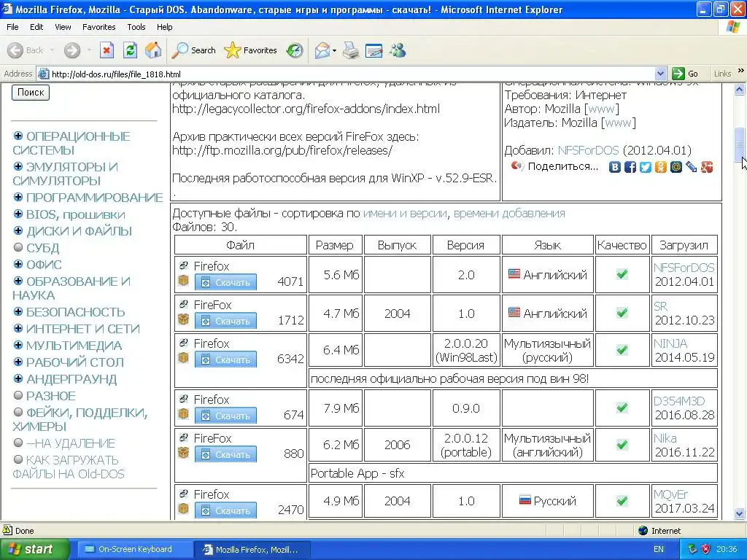This screenshot has width=747, height=560.
Task: Go to the Home page icon
Action: click(x=153, y=50)
